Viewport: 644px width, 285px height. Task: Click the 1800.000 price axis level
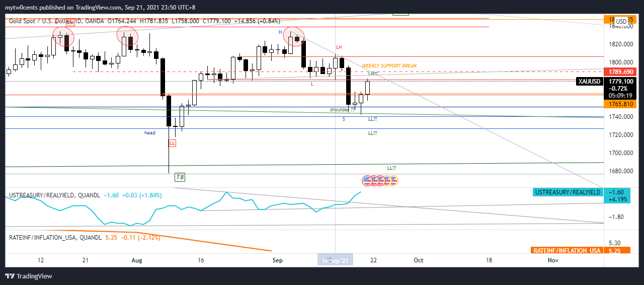(620, 62)
